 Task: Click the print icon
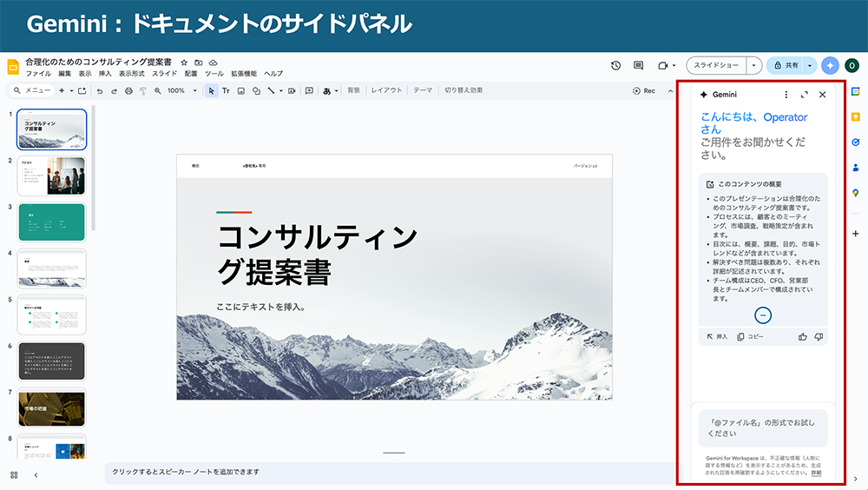click(128, 90)
